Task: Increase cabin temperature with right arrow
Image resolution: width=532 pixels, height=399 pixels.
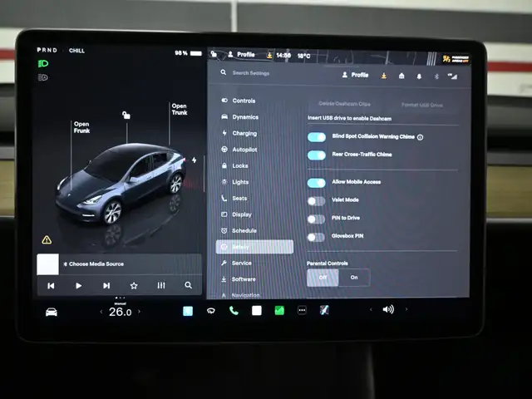Action: 139,311
